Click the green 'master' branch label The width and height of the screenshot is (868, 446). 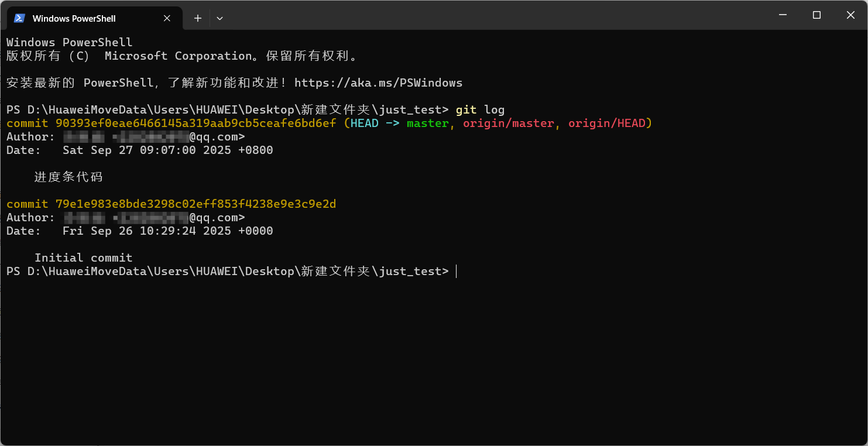(427, 123)
